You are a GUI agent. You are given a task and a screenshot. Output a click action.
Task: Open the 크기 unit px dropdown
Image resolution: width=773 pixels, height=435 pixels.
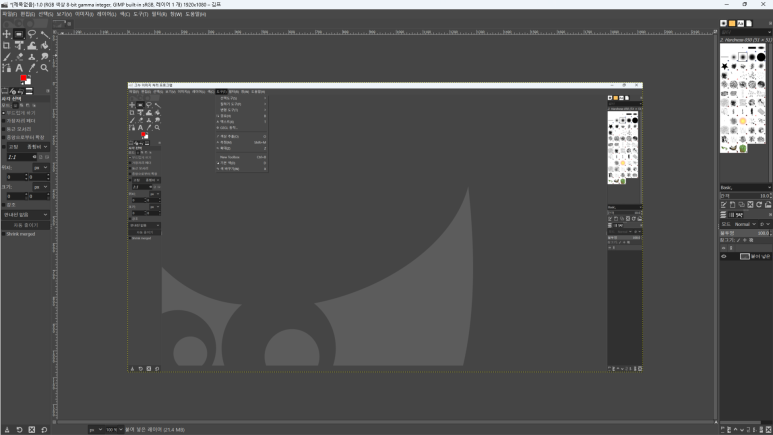tap(41, 187)
